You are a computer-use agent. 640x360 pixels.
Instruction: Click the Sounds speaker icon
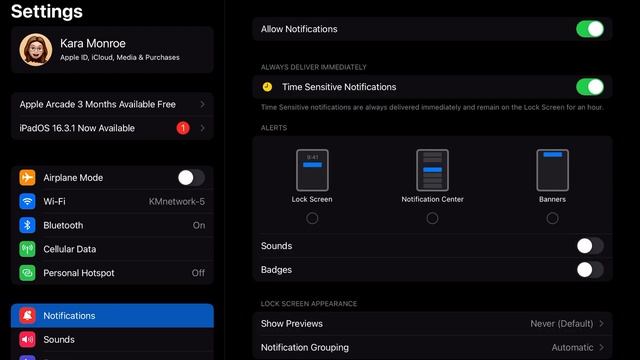27,339
